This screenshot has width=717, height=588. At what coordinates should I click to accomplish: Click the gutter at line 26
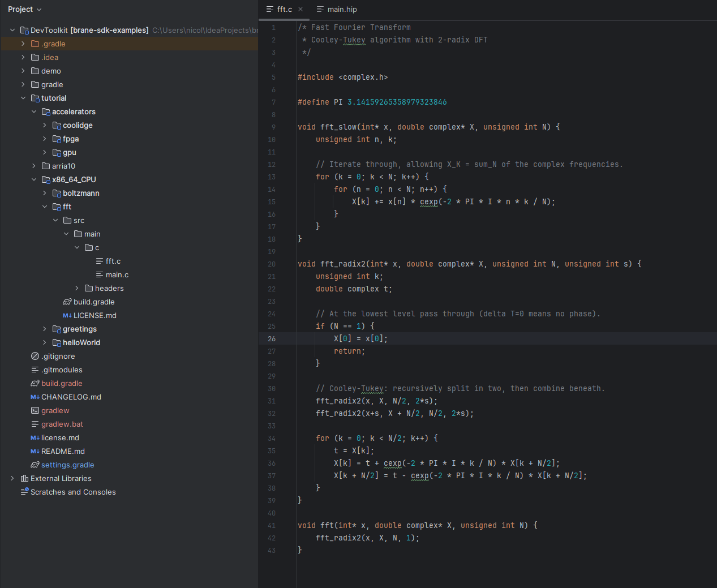(x=283, y=338)
